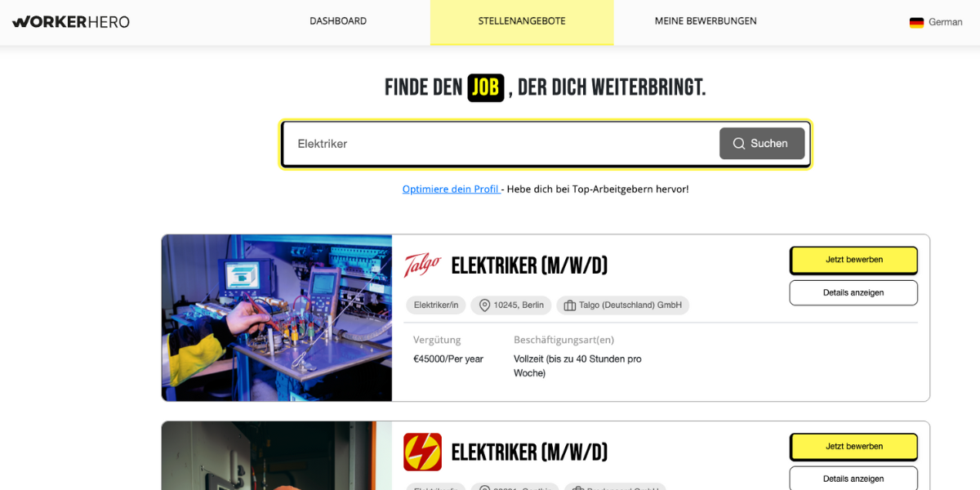The width and height of the screenshot is (980, 490).
Task: Click the Optimiere dein Profil link
Action: [x=451, y=189]
